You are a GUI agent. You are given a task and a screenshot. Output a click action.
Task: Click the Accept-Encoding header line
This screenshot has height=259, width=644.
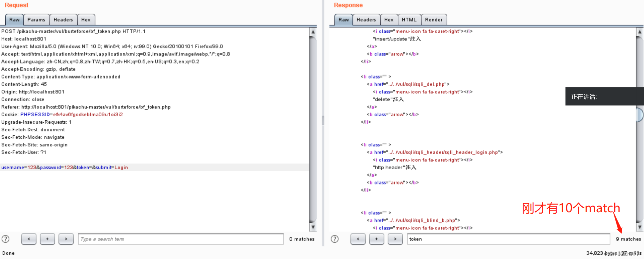coord(38,69)
